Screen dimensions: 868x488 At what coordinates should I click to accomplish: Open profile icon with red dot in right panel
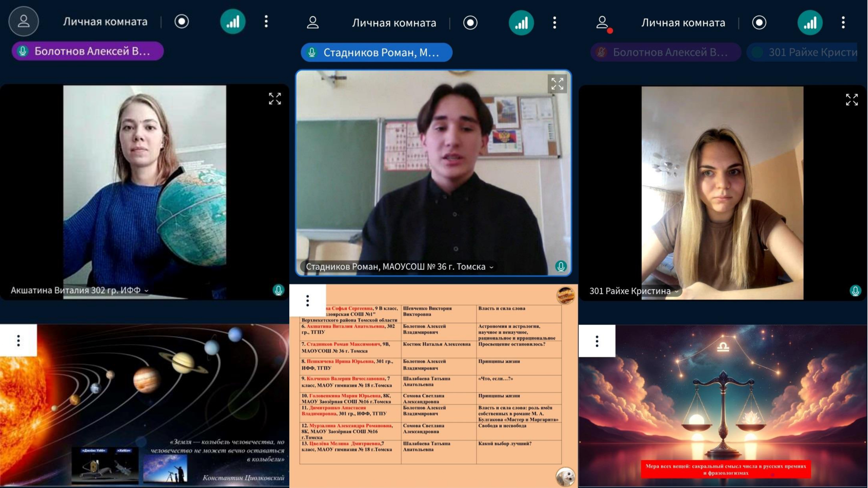(603, 24)
